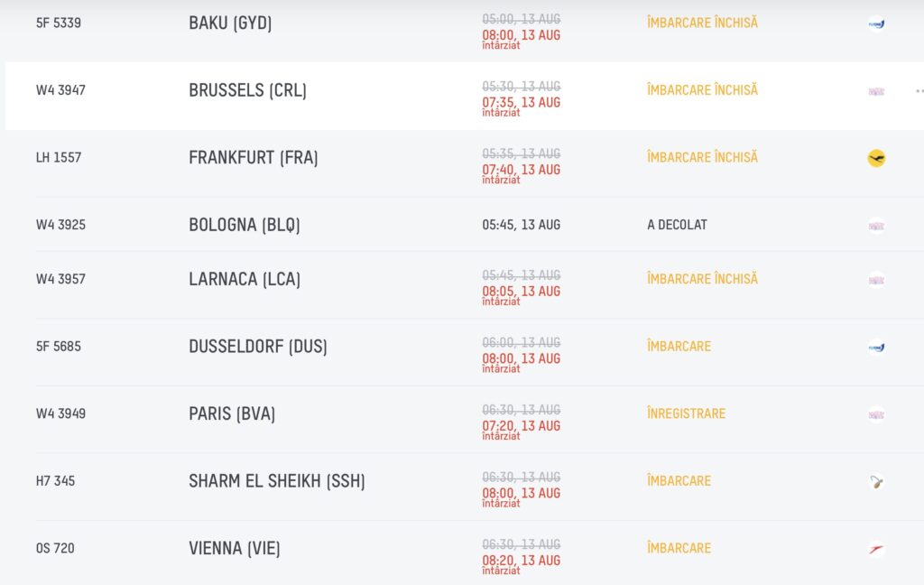
Task: Click the Wizz Air logo on Larnaca row
Action: (876, 280)
